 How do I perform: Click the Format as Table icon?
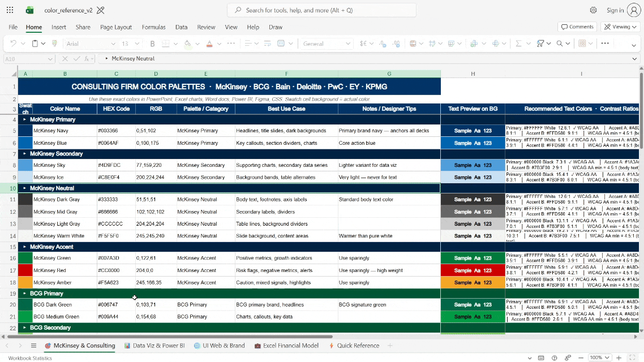tap(432, 44)
